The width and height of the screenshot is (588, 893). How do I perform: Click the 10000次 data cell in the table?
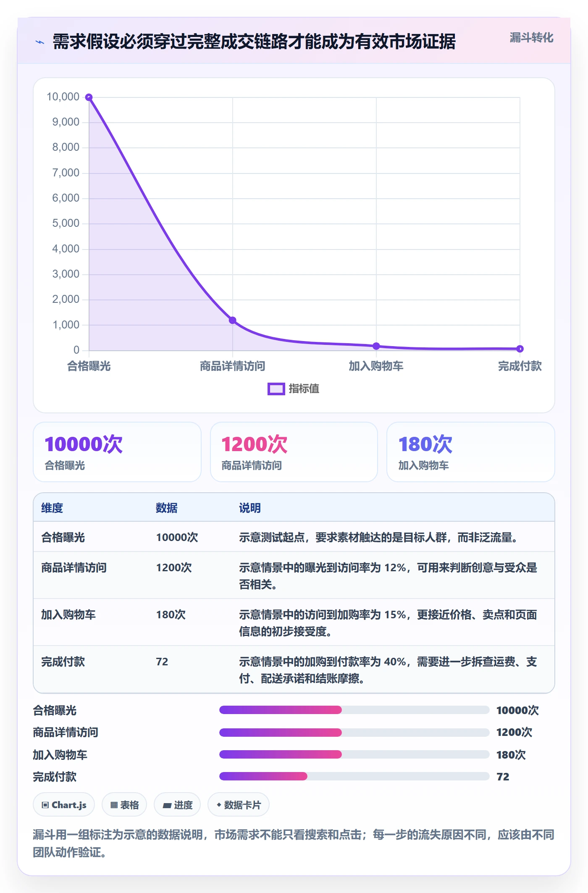click(177, 537)
